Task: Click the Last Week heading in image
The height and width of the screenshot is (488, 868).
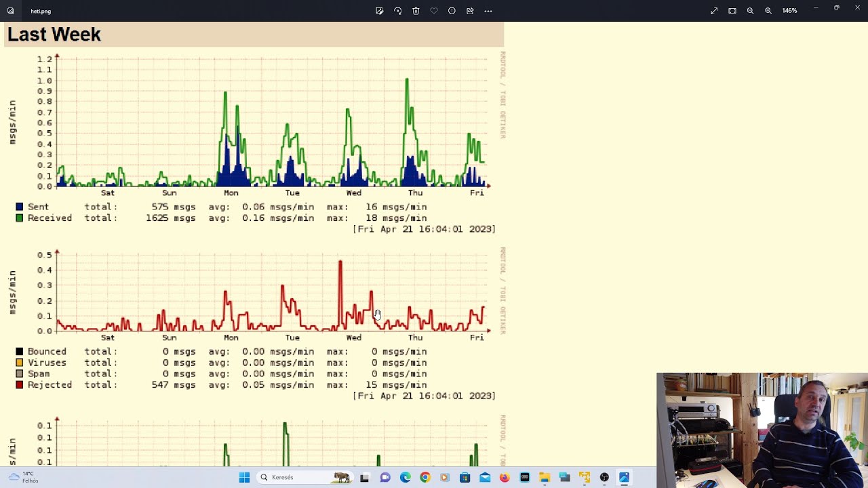Action: (x=54, y=35)
